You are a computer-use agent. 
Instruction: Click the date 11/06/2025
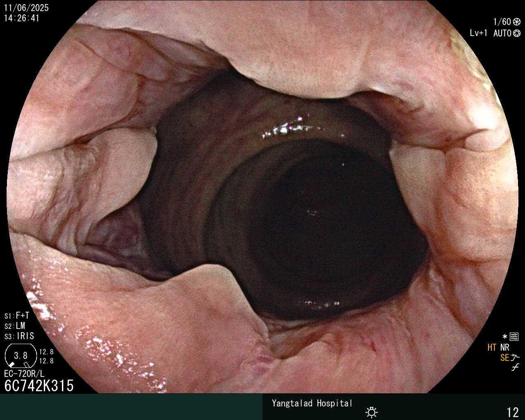point(26,8)
